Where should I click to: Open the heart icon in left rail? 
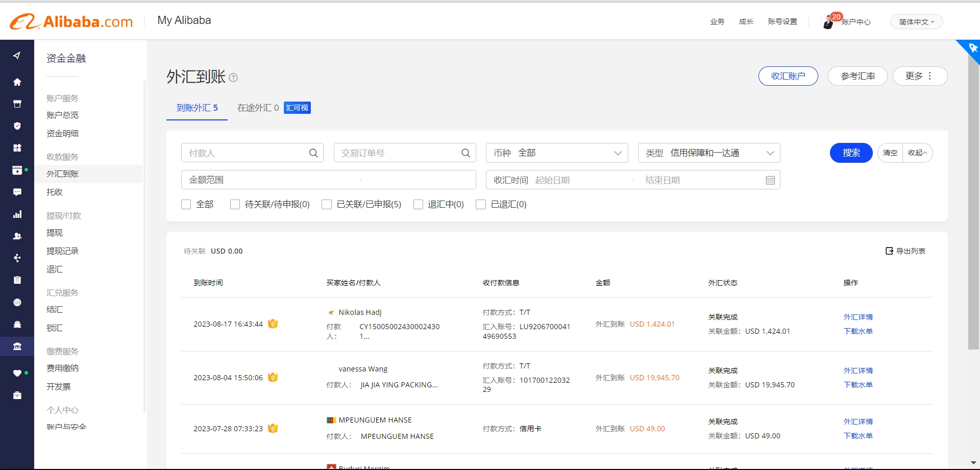click(17, 373)
